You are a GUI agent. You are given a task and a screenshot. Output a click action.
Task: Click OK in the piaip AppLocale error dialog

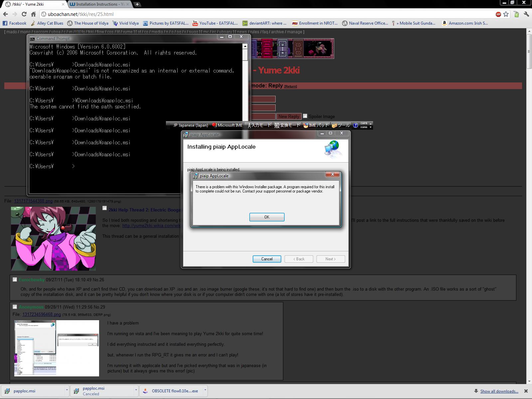[x=267, y=217]
